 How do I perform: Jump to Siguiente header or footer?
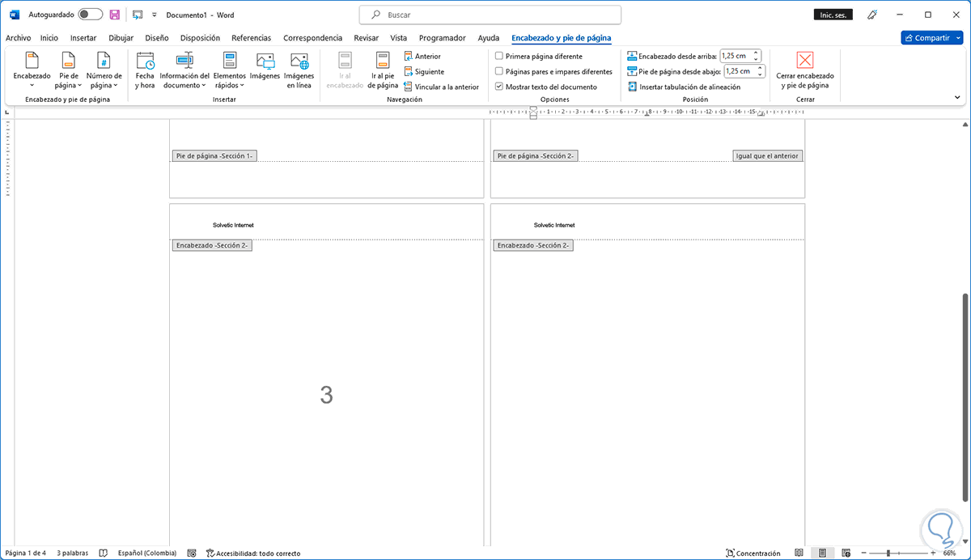pos(424,72)
